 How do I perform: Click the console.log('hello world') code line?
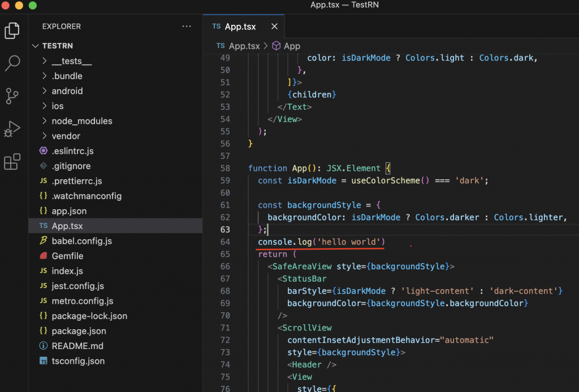321,242
